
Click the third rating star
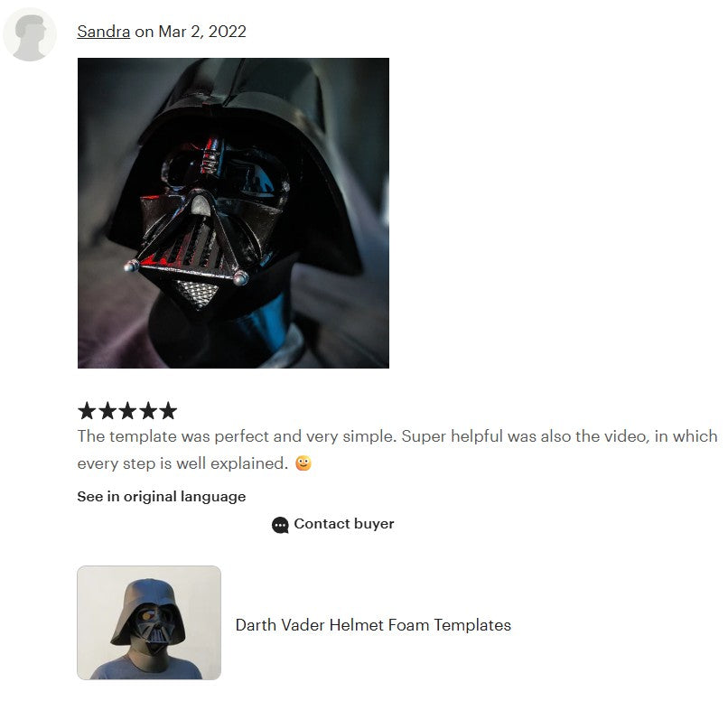point(127,411)
